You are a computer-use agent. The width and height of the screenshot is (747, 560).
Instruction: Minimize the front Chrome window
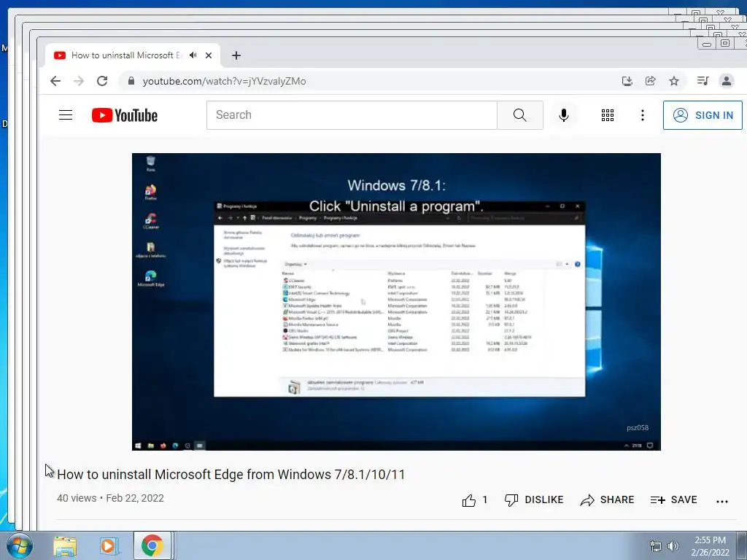coord(707,44)
